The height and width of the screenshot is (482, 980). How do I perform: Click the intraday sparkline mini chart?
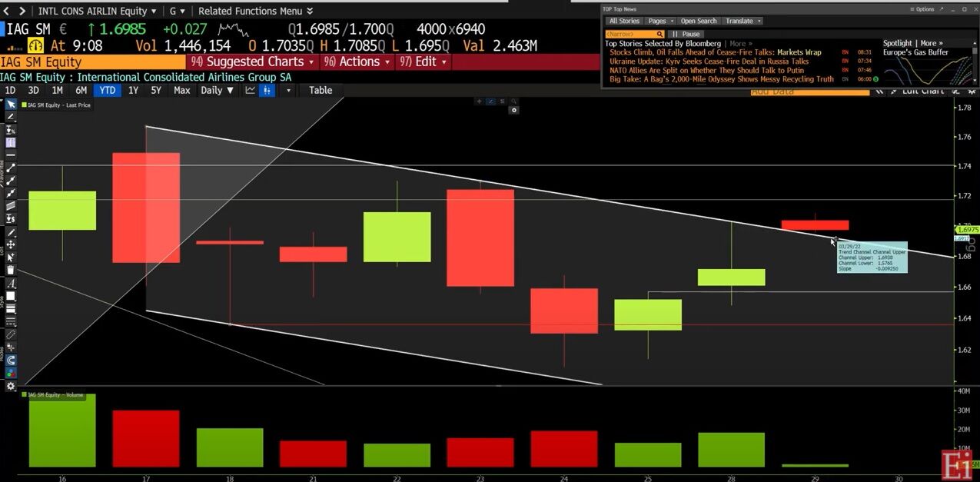click(x=233, y=30)
